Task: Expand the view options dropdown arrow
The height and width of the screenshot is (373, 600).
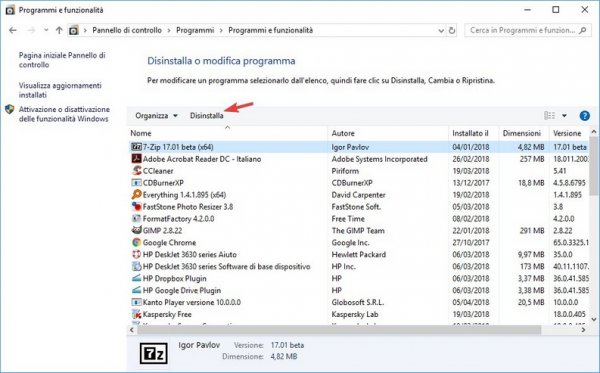Action: (x=564, y=116)
